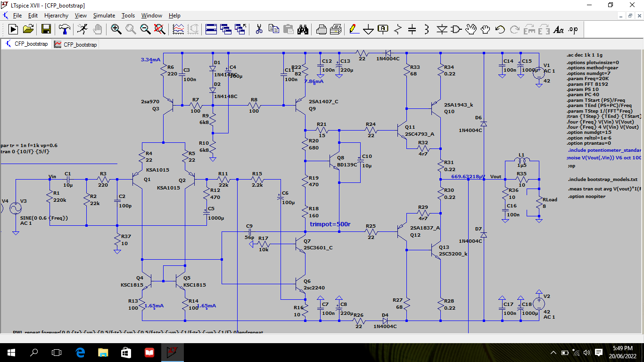644x362 pixels.
Task: Click the 'SINE(0 0.6 {Freq})' source text
Action: pyautogui.click(x=44, y=218)
